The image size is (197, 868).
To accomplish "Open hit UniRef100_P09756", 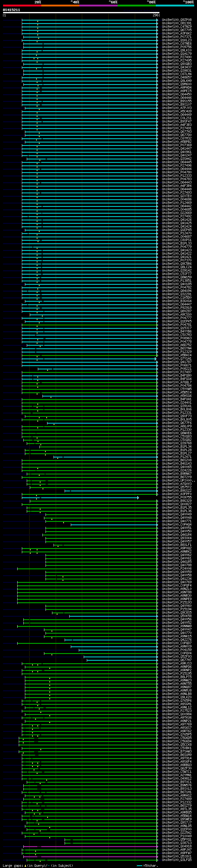I will [x=177, y=47].
